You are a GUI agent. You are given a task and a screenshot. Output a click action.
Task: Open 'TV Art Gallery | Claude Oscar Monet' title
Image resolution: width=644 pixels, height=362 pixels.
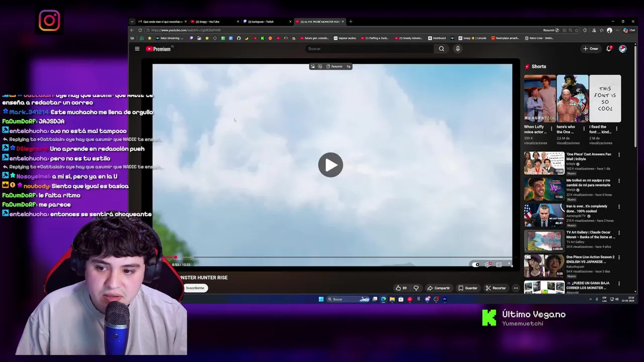tap(591, 235)
